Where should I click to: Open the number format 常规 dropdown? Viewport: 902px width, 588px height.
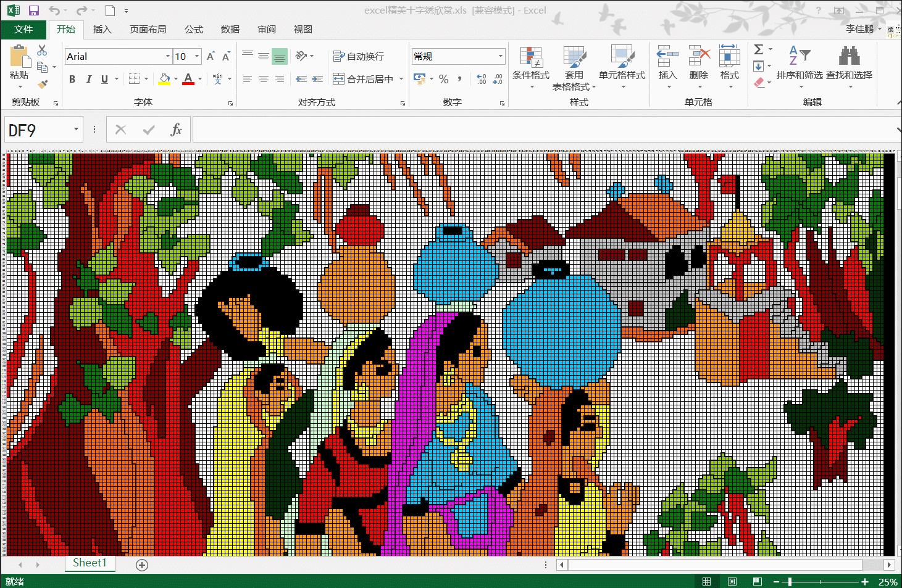500,56
